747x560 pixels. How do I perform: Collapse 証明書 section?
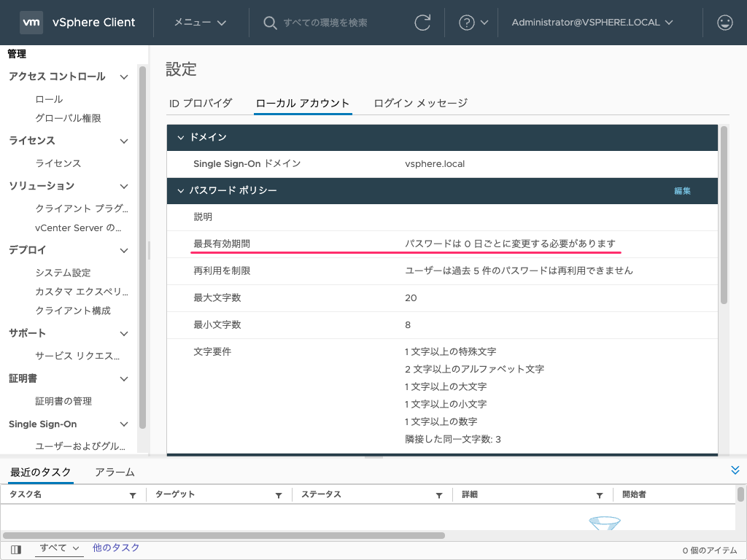tap(124, 379)
